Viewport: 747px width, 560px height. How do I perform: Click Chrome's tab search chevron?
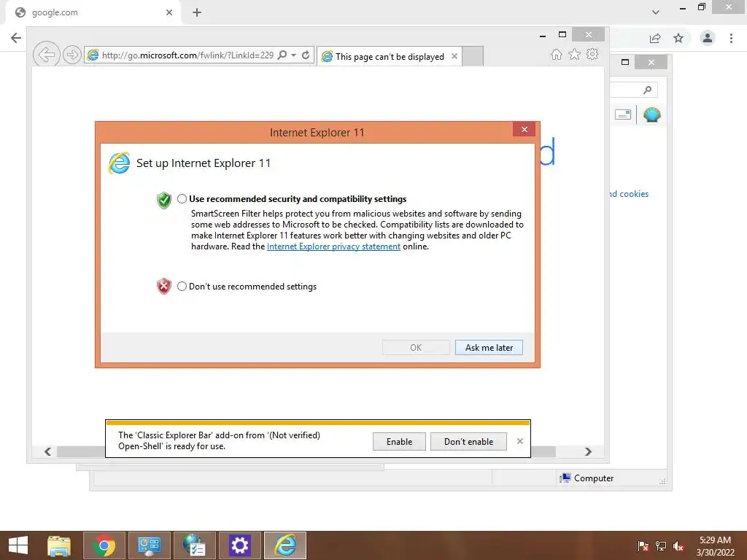656,12
